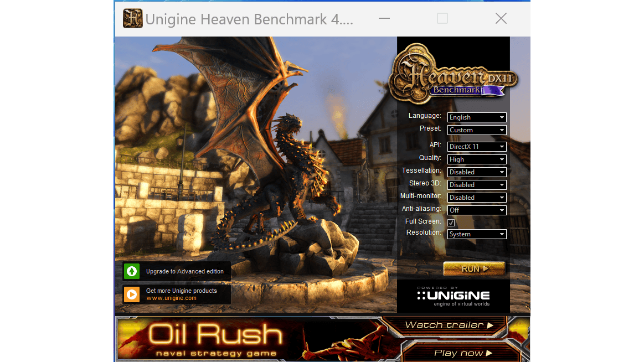Viewport: 644px width, 362px height.
Task: Expand the Multi-monitor dropdown
Action: pos(476,198)
